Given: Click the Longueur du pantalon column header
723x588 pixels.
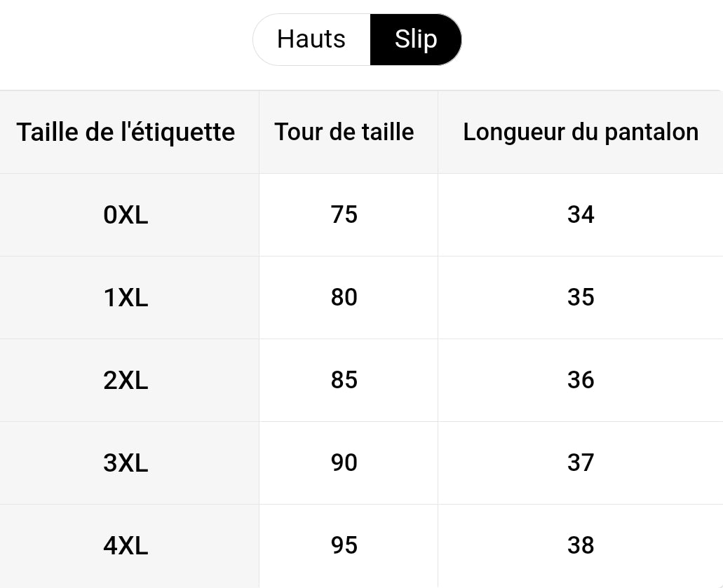Looking at the screenshot, I should click(581, 132).
